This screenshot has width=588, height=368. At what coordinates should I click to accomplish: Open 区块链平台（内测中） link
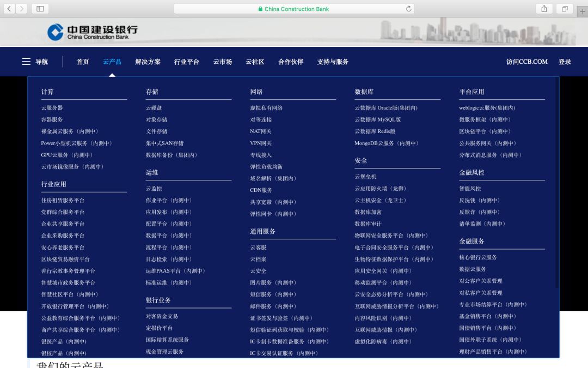tap(485, 131)
